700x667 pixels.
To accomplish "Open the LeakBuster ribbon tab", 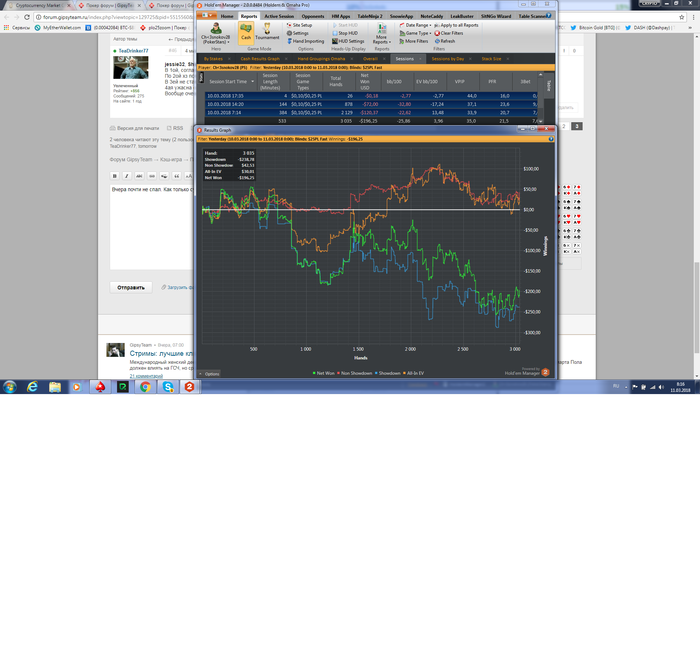I will [x=462, y=16].
